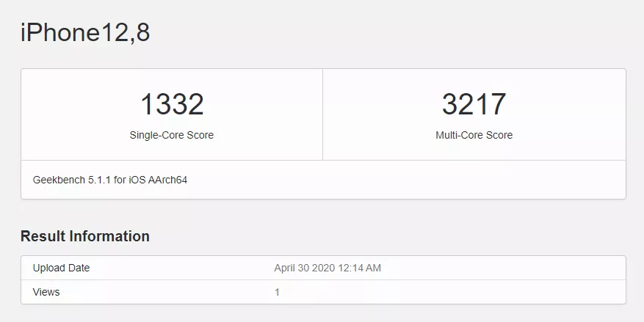Click the Multi-Core Score label
The height and width of the screenshot is (322, 644).
474,135
